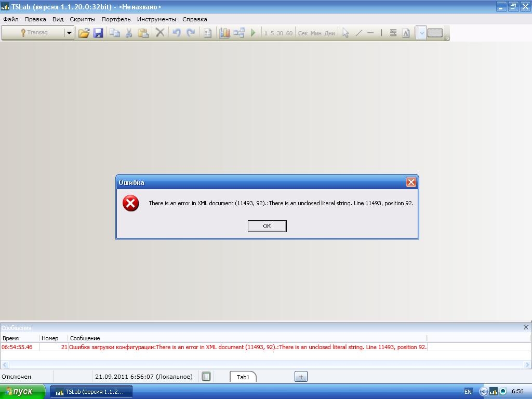The image size is (532, 399).
Task: Click the round teal tray icon
Action: [x=503, y=392]
